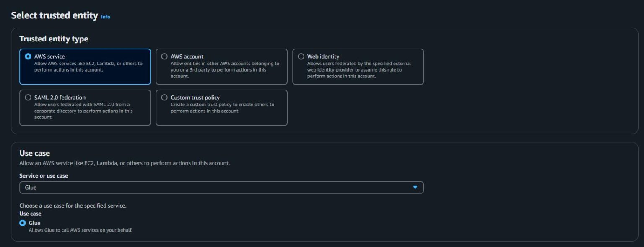This screenshot has height=247, width=644.
Task: Click the AWS service option card
Action: (85, 67)
